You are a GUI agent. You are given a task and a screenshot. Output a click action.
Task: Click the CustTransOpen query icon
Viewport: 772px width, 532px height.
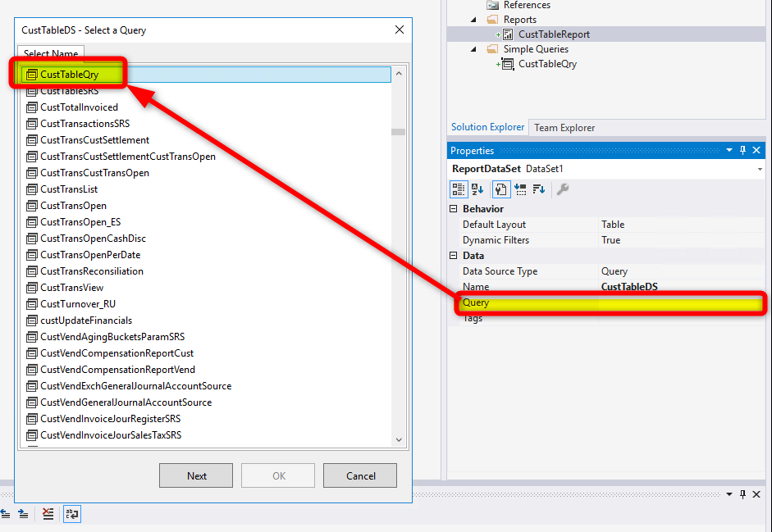[31, 206]
